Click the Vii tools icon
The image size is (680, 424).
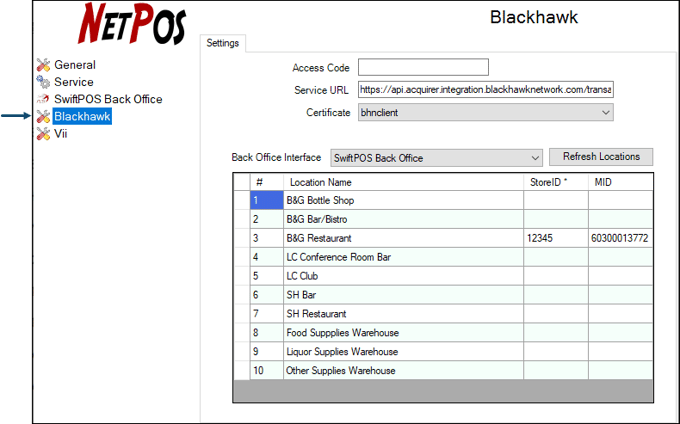click(43, 134)
